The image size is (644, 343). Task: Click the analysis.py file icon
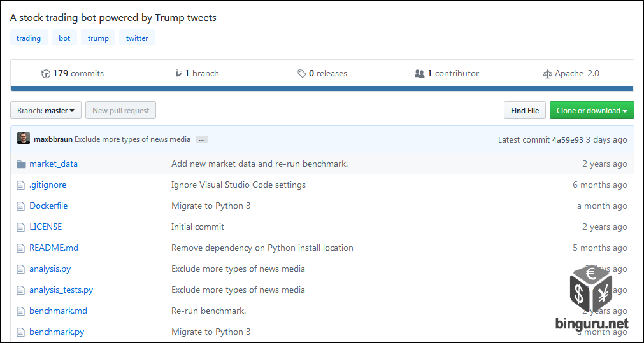coord(21,269)
